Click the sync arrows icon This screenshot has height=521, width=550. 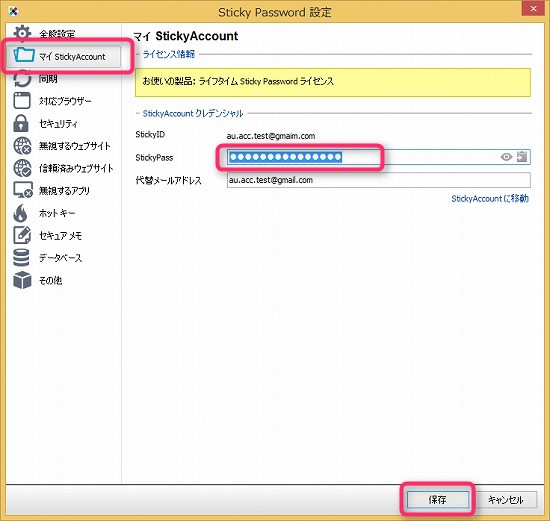(x=22, y=78)
